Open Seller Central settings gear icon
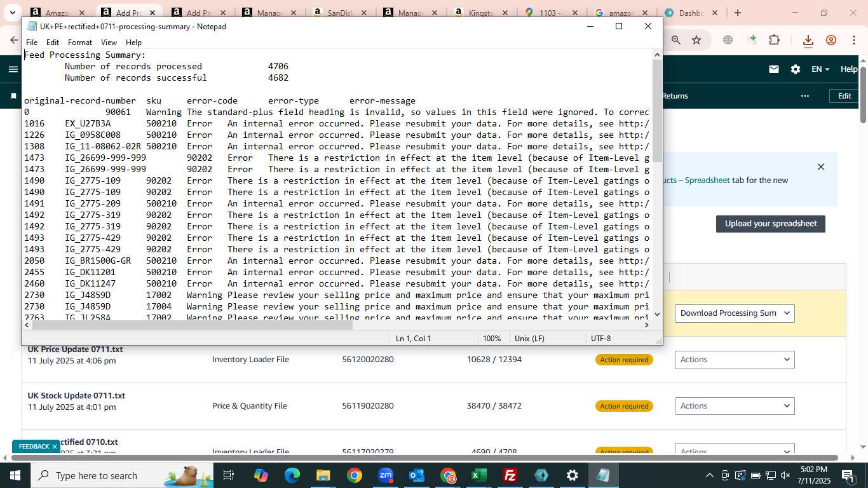868x488 pixels. coord(796,69)
